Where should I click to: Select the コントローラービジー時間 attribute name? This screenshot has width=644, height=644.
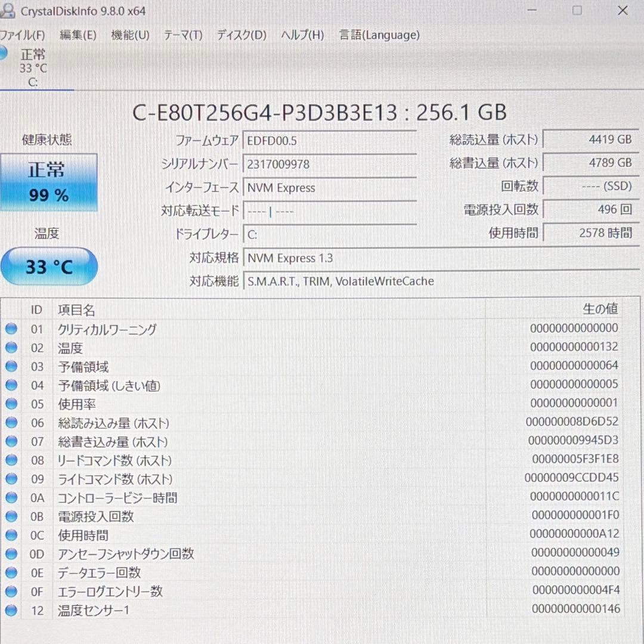tap(117, 498)
